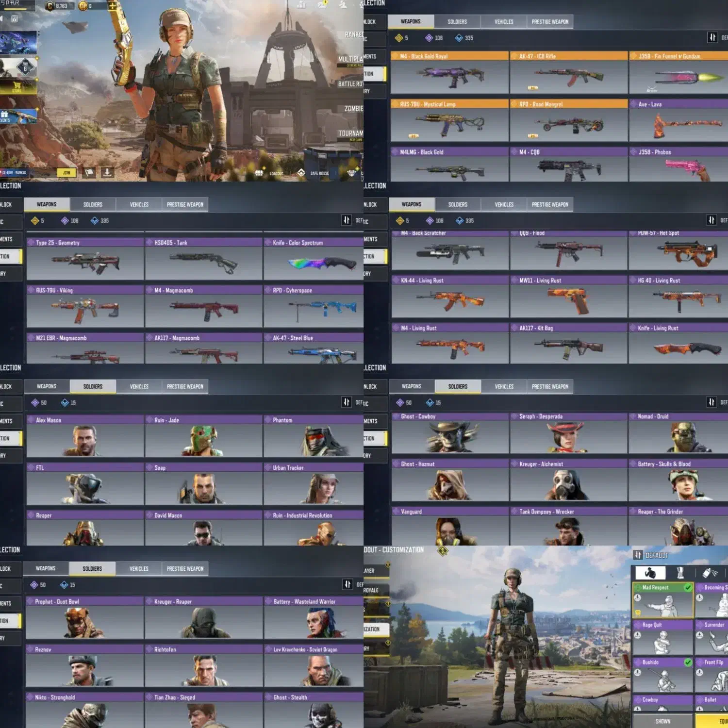Select the AK-47 - ICB Rifle card
Viewport: 728px width, 728px height.
click(569, 73)
